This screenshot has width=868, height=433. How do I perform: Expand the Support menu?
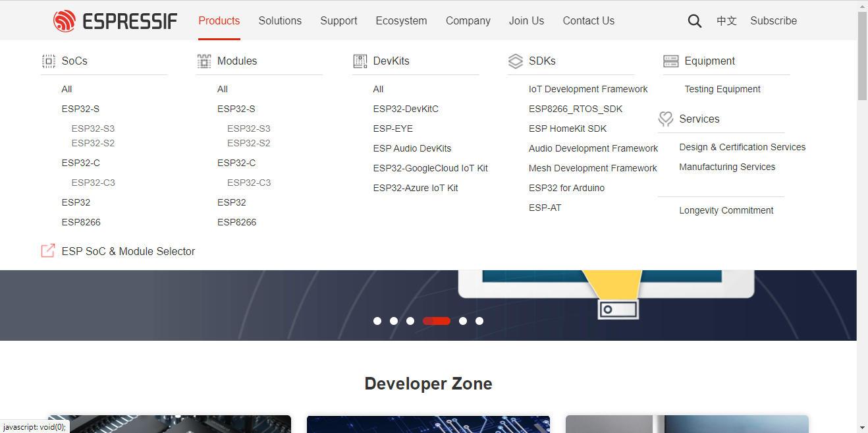pyautogui.click(x=339, y=20)
